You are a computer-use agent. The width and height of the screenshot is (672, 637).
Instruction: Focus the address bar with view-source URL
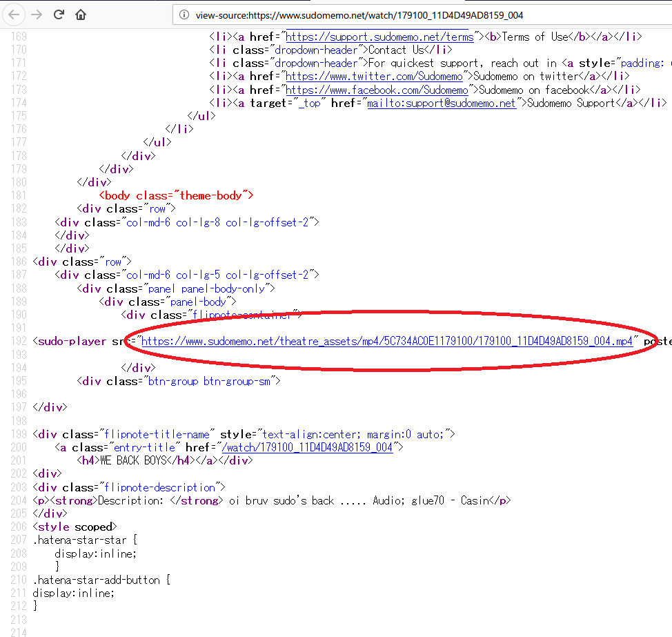pos(422,15)
